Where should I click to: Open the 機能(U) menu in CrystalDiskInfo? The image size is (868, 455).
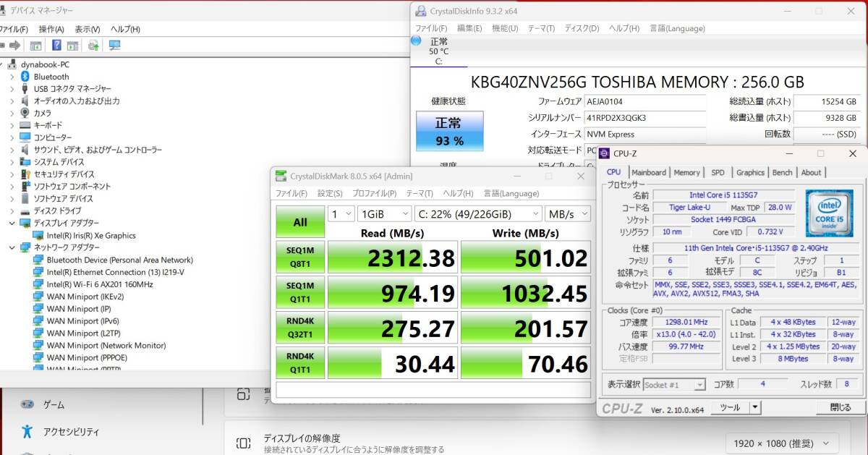point(505,28)
